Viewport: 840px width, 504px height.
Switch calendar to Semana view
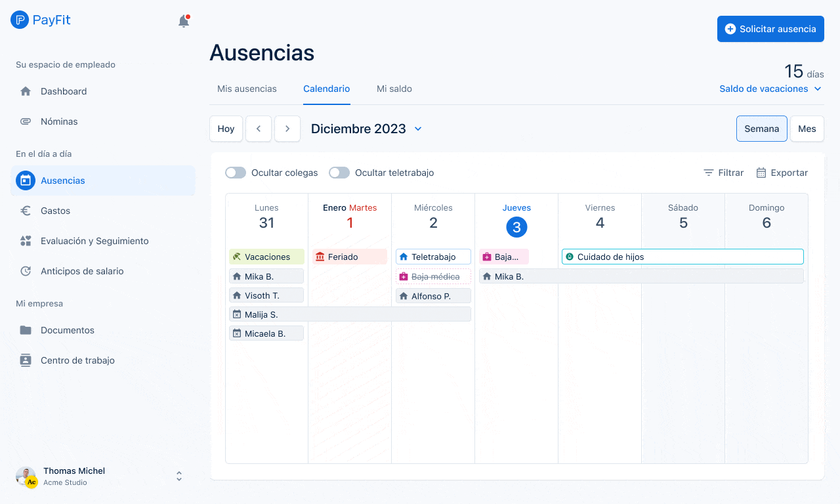pos(762,129)
